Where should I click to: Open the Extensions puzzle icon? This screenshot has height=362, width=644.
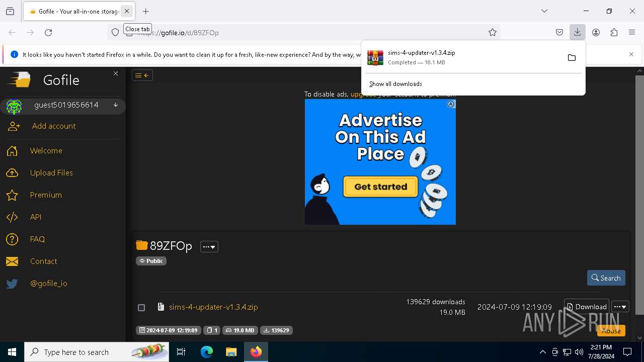(x=614, y=33)
